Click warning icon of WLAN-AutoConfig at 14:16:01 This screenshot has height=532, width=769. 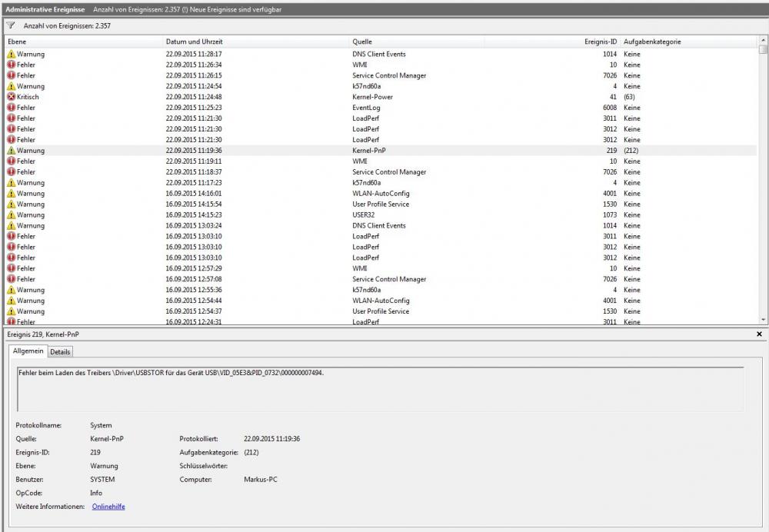pyautogui.click(x=11, y=194)
